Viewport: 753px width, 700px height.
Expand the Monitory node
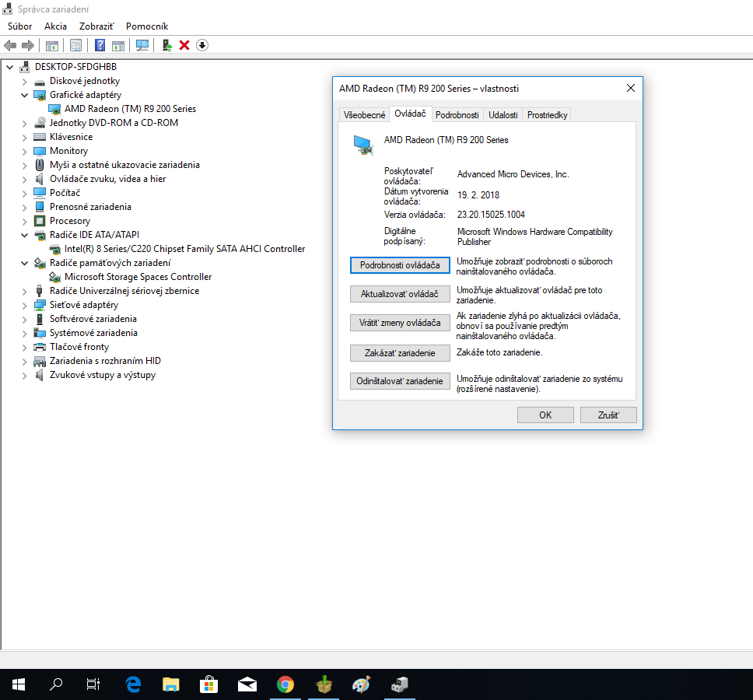click(x=24, y=151)
